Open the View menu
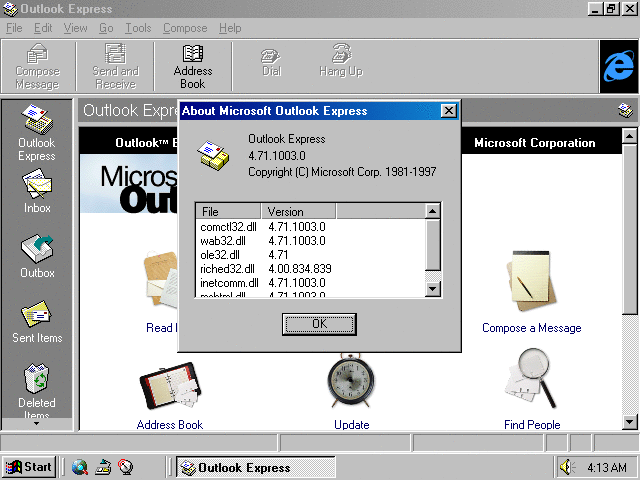640x480 pixels. click(76, 28)
